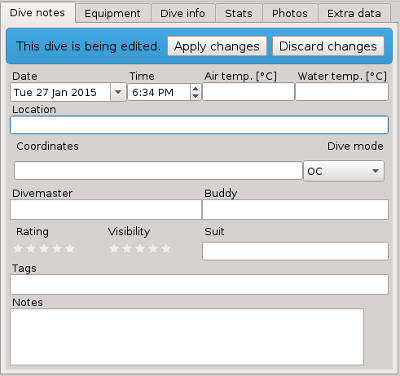Set Rating to three stars

point(44,248)
